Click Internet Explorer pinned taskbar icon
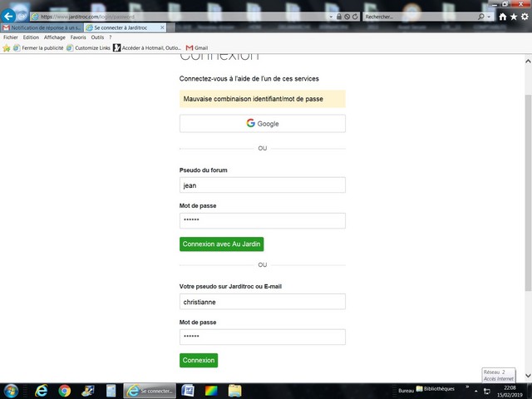Screen dimensions: 532x399 point(41,391)
